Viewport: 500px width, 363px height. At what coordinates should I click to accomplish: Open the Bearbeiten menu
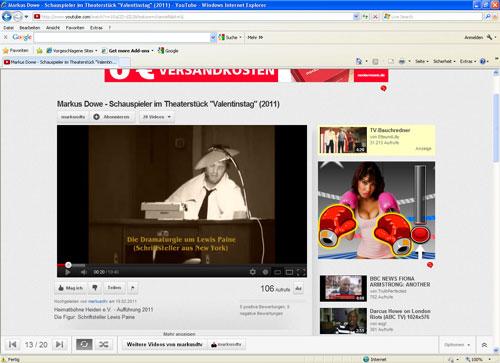coord(30,28)
